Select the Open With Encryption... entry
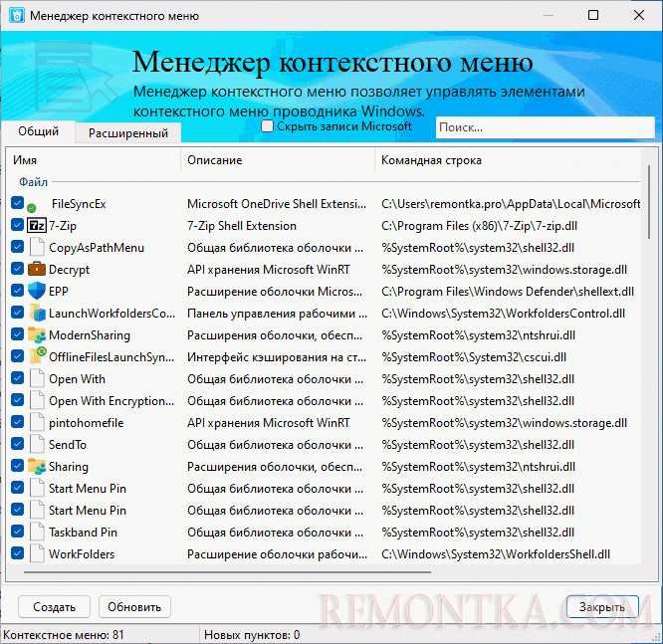 click(x=111, y=401)
